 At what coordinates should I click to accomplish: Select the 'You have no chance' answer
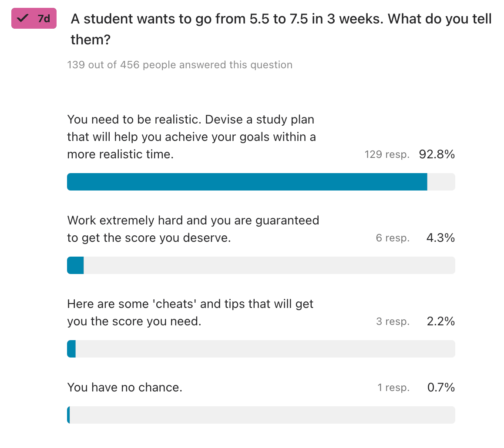tap(125, 388)
